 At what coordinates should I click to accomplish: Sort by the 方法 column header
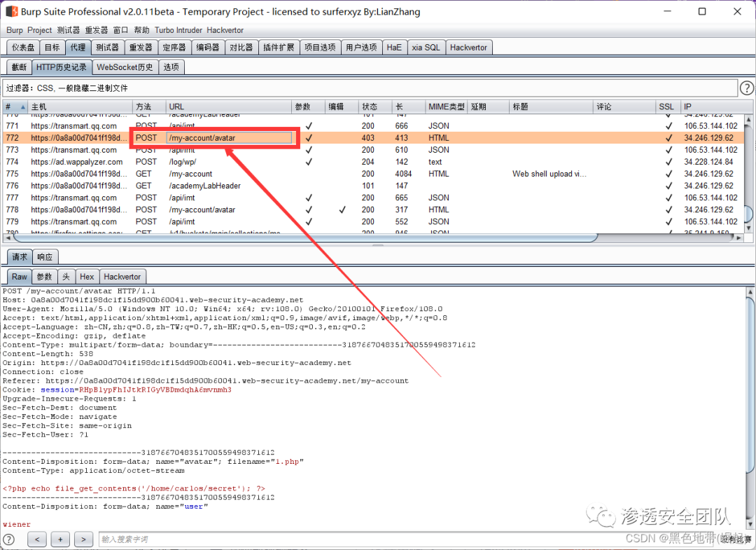pos(148,106)
